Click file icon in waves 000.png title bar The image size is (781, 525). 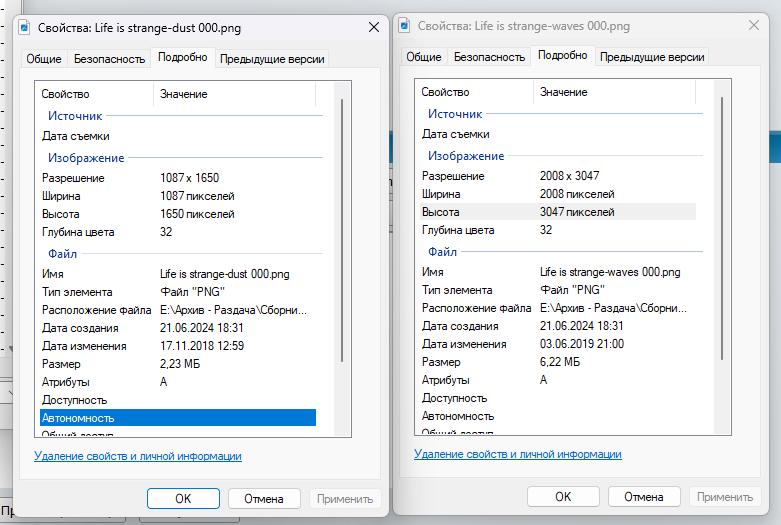coord(405,27)
